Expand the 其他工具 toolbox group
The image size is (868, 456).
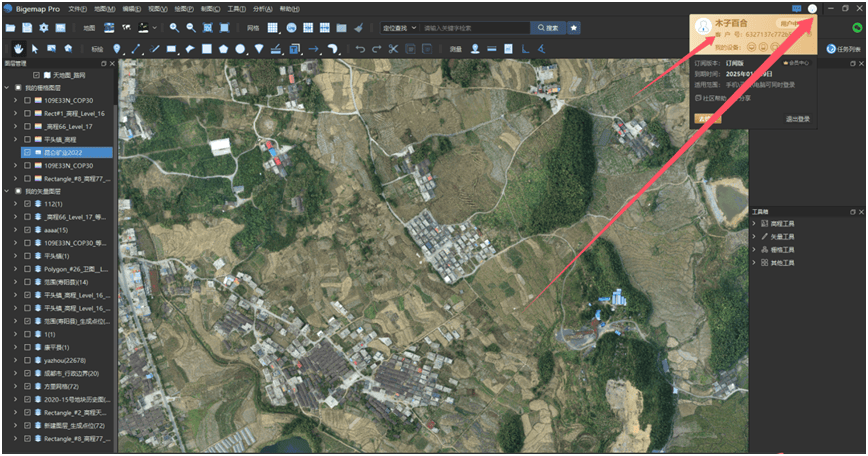click(x=754, y=263)
